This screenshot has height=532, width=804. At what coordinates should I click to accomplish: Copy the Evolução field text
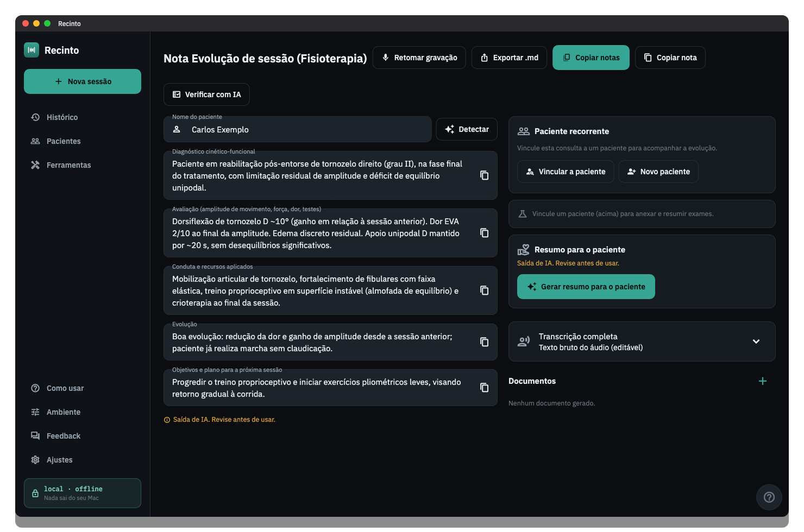pos(484,342)
